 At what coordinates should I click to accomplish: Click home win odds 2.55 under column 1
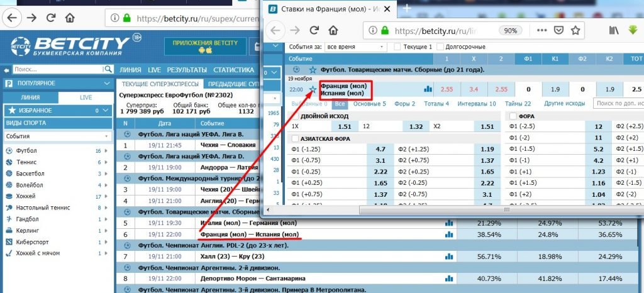pos(447,89)
